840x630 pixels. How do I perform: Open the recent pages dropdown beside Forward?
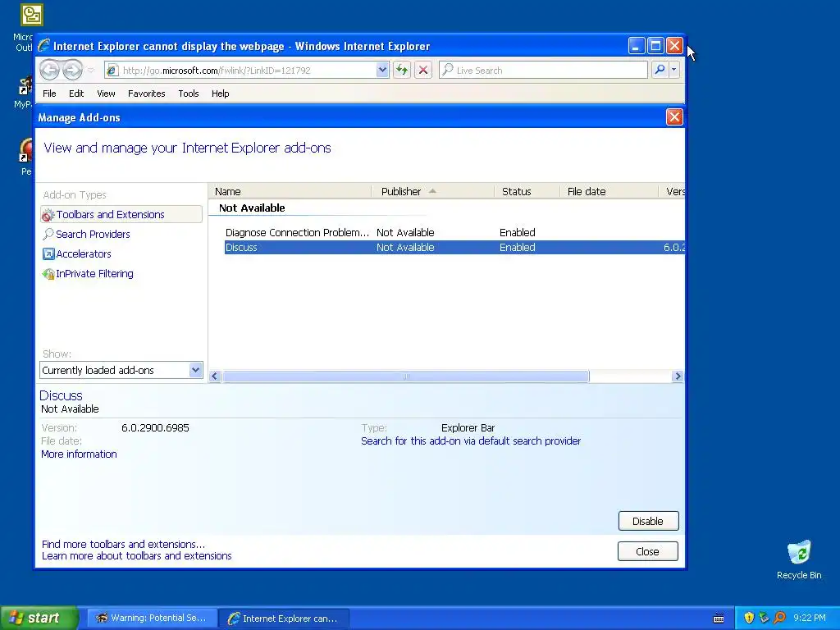(91, 71)
